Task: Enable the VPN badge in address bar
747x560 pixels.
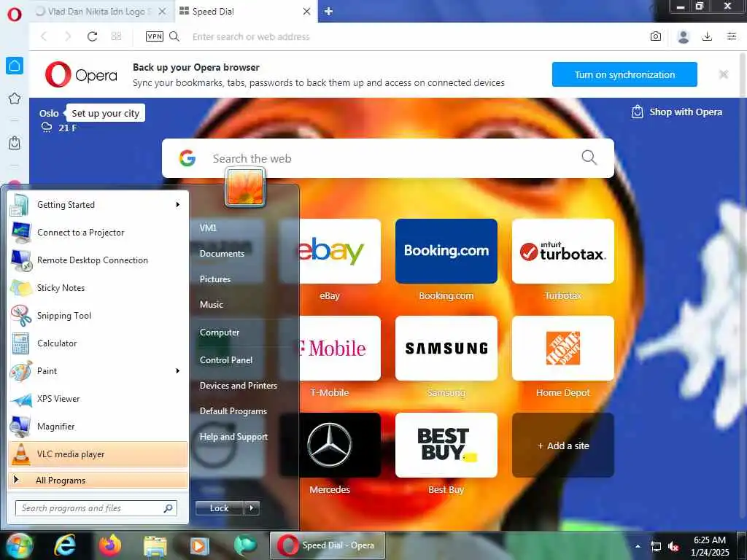Action: [x=155, y=36]
